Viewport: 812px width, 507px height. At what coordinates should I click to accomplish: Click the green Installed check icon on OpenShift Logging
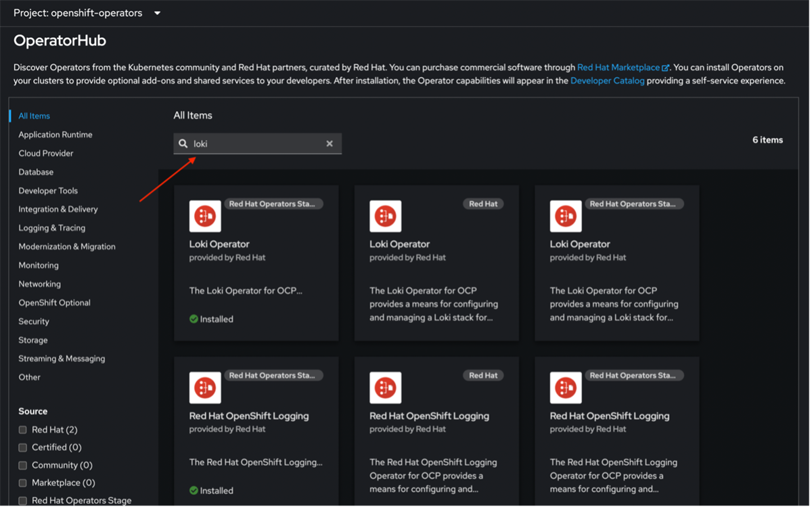point(194,491)
